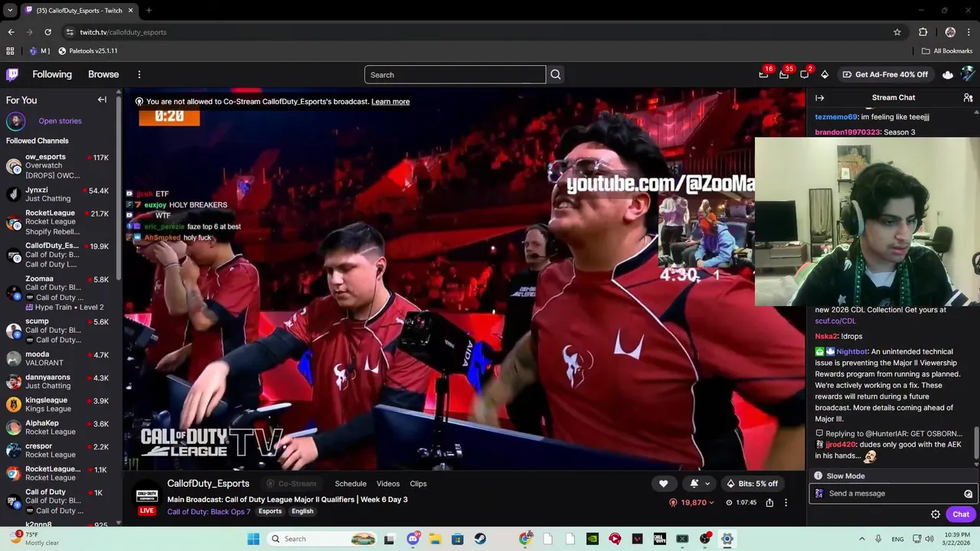Open the prime loot inbox with 16 badge
The width and height of the screenshot is (980, 551).
click(763, 74)
